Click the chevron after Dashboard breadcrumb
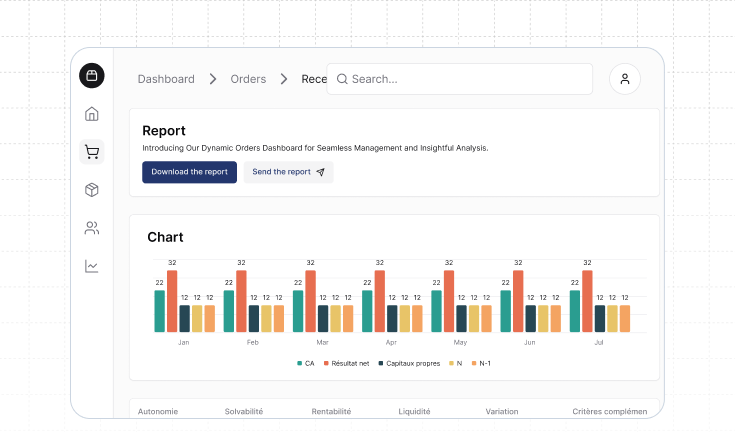The height and width of the screenshot is (432, 735). coord(213,79)
